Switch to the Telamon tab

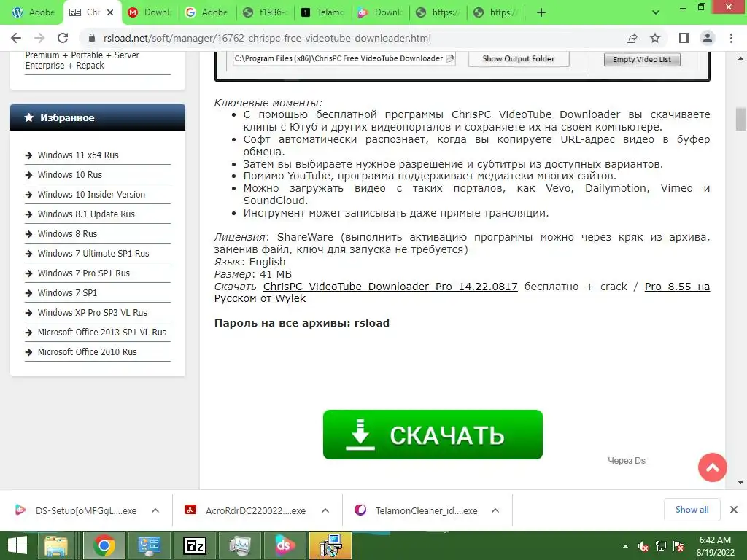click(x=322, y=12)
